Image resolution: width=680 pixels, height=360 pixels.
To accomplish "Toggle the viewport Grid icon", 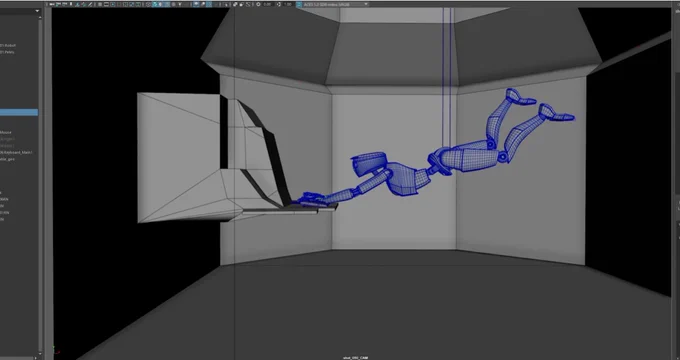I will click(x=100, y=4).
